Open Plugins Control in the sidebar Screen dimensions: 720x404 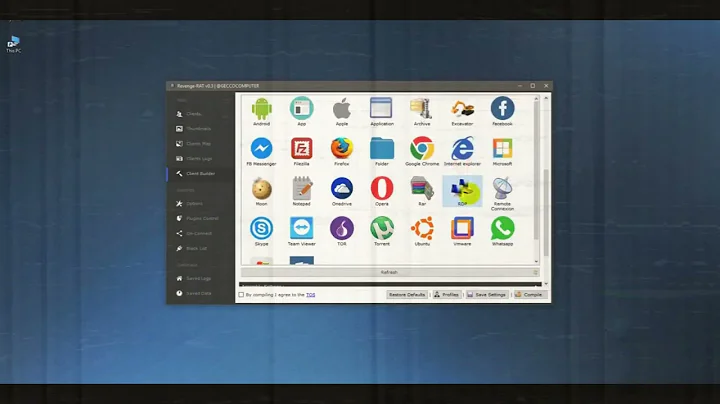[x=202, y=219]
